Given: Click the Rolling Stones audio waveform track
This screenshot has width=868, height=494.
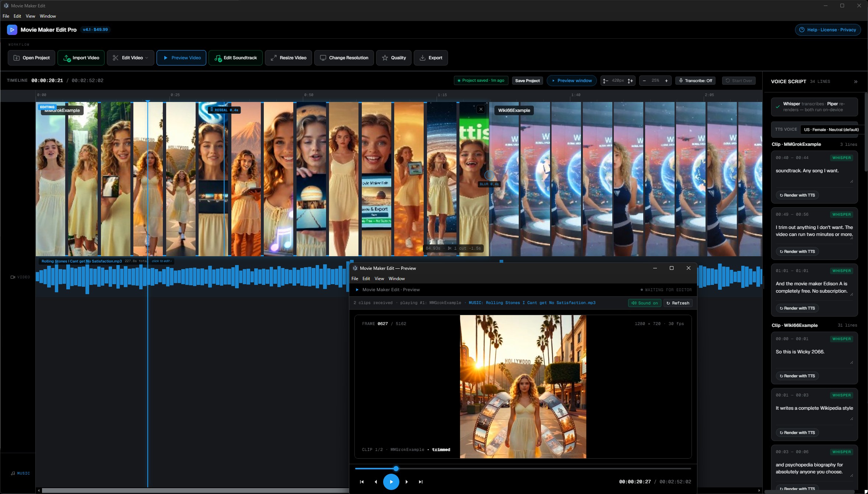Looking at the screenshot, I should [x=192, y=277].
